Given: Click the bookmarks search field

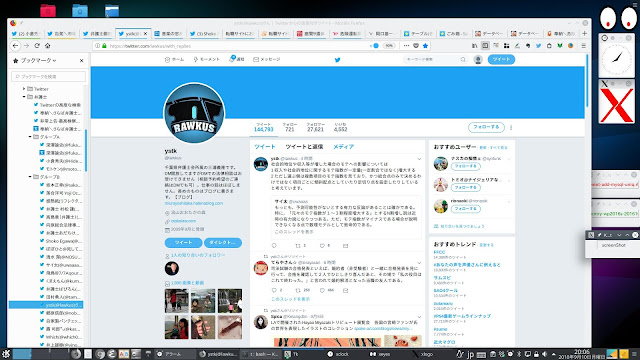Looking at the screenshot, I should click(x=49, y=76).
